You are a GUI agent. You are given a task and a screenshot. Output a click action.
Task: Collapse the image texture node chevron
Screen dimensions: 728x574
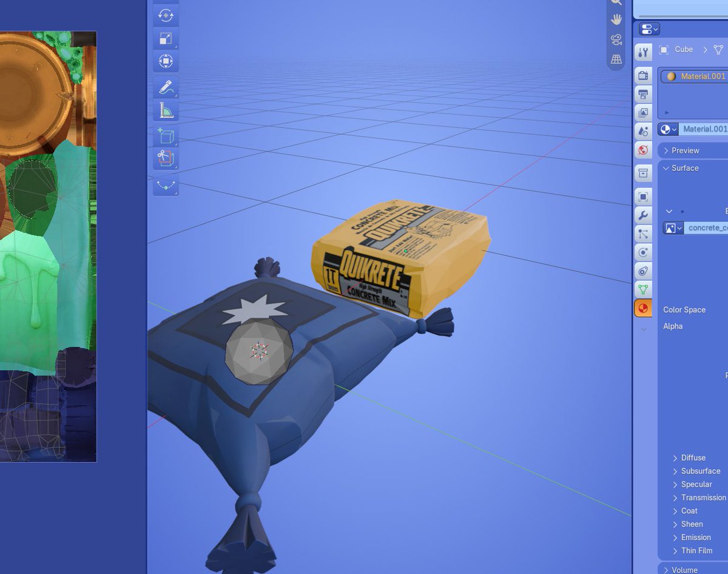(669, 211)
